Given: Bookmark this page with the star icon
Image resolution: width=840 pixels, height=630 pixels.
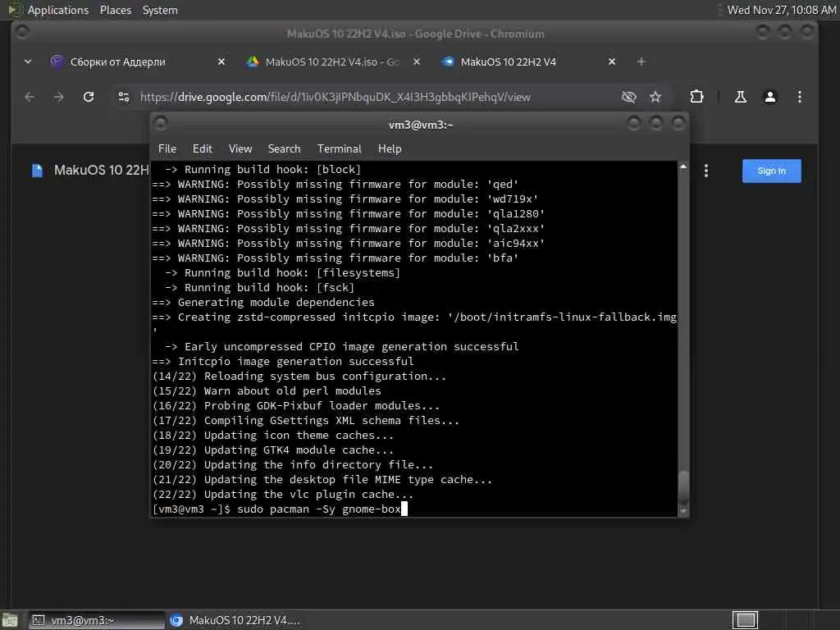Looking at the screenshot, I should coord(655,97).
